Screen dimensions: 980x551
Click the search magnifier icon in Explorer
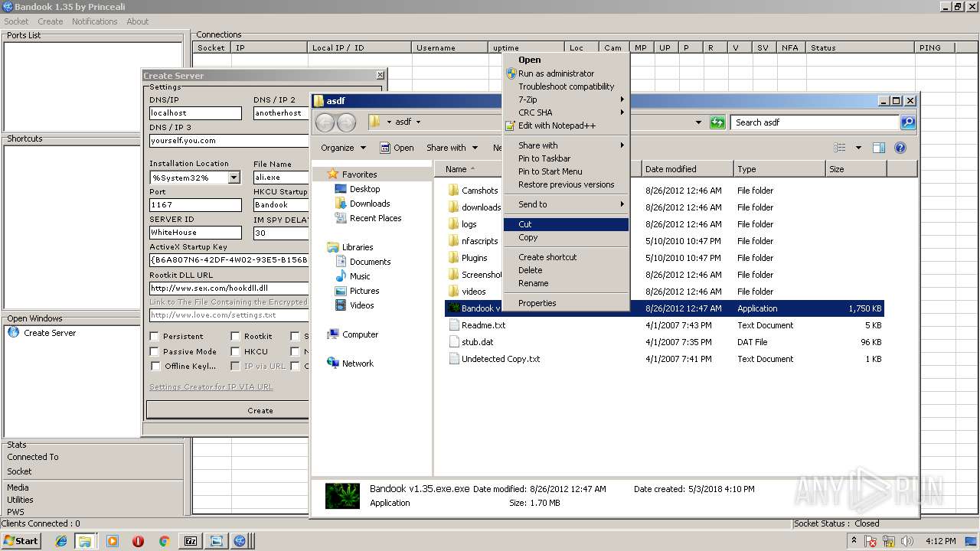pyautogui.click(x=907, y=122)
